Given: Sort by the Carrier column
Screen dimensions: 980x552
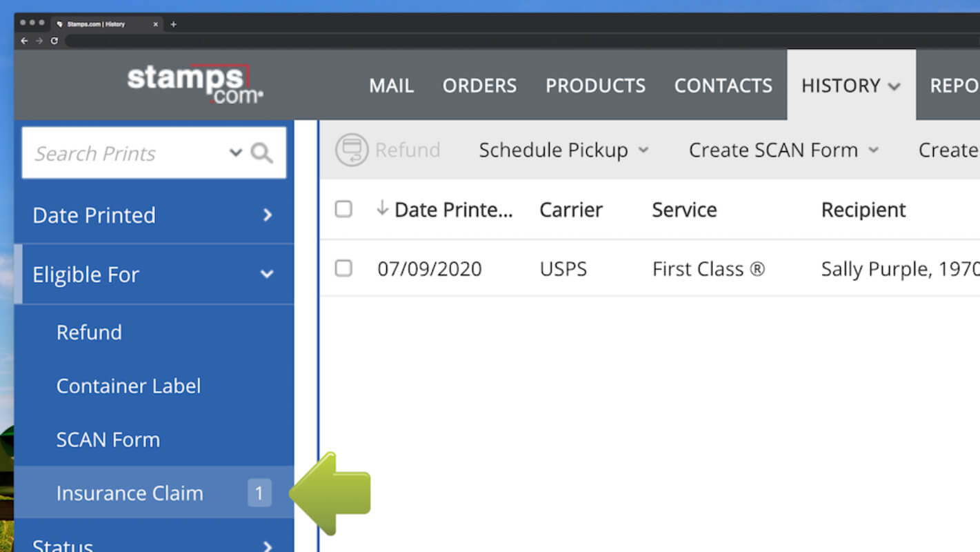Looking at the screenshot, I should point(571,209).
